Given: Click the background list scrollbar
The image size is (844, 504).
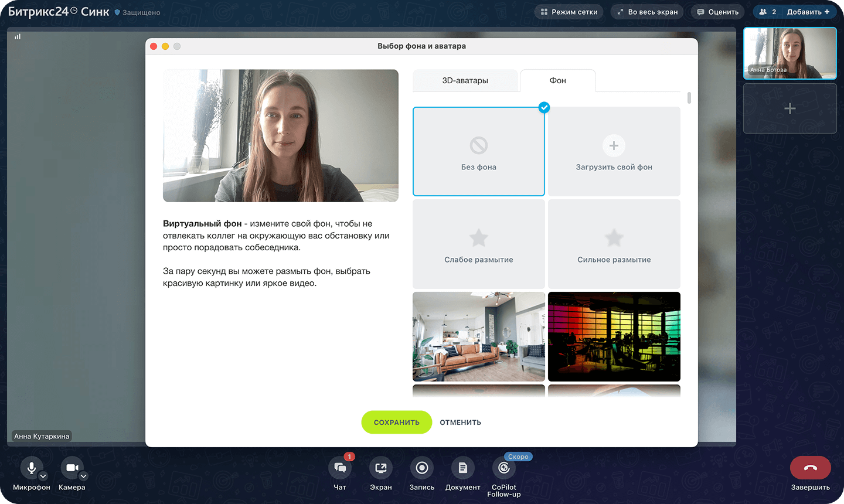Looking at the screenshot, I should pyautogui.click(x=689, y=98).
